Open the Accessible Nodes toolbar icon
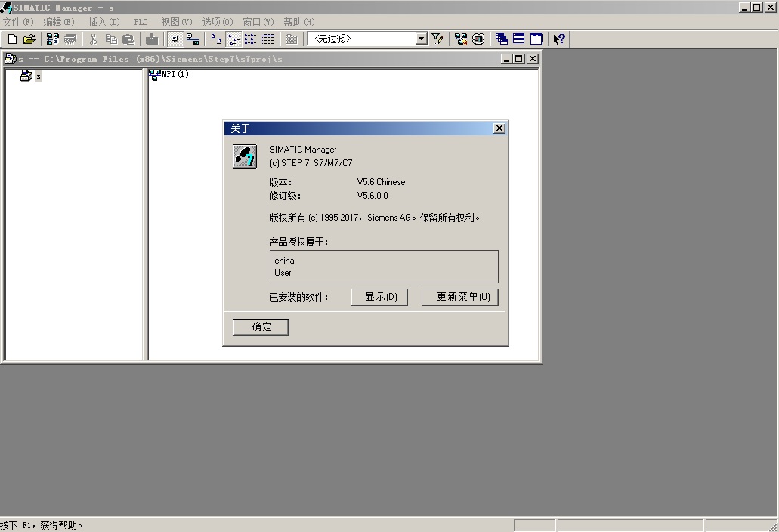The image size is (779, 532). click(52, 39)
